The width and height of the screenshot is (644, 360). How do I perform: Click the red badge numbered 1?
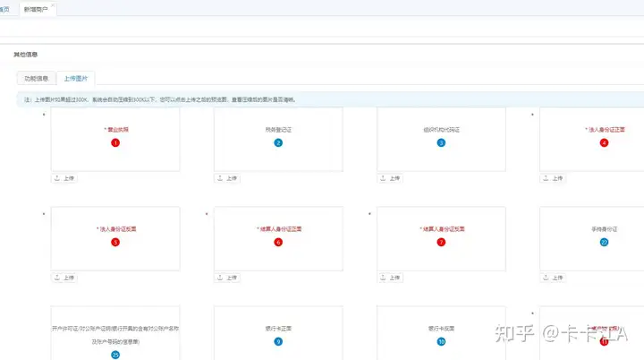(115, 142)
